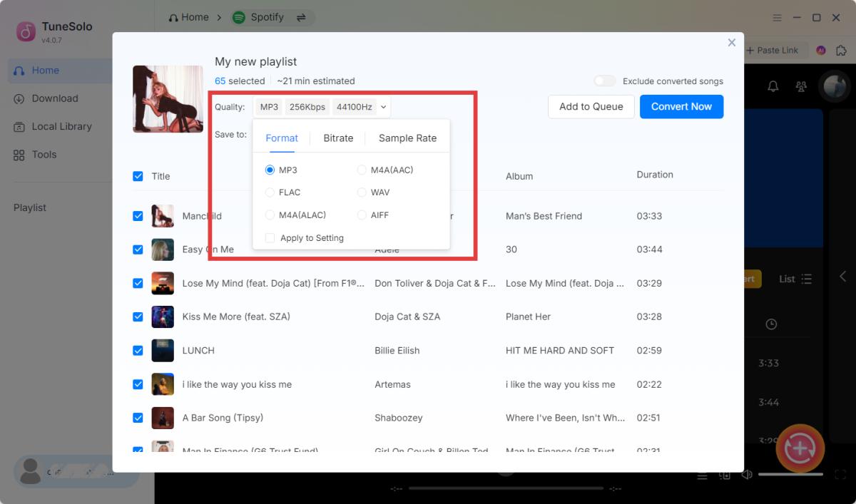Click the 'HIT ME HARD AND SOFT' album cell
This screenshot has width=856, height=504.
pyautogui.click(x=560, y=351)
